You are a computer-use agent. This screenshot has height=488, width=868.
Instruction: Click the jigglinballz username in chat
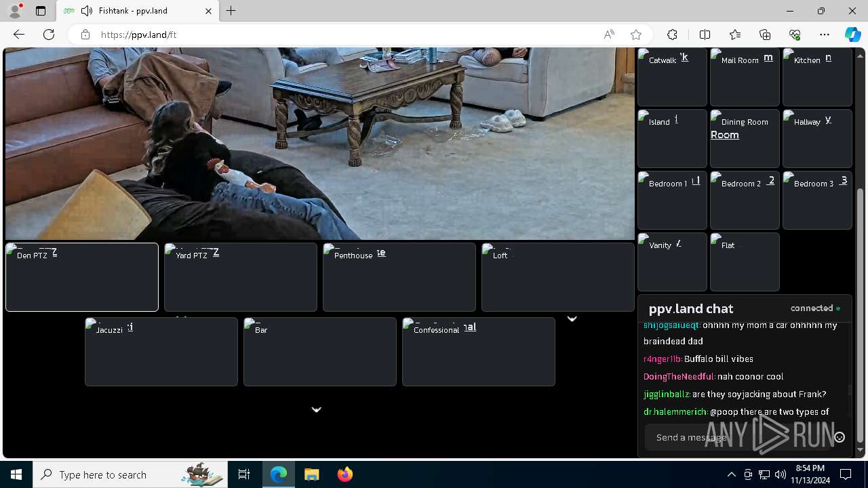click(667, 394)
